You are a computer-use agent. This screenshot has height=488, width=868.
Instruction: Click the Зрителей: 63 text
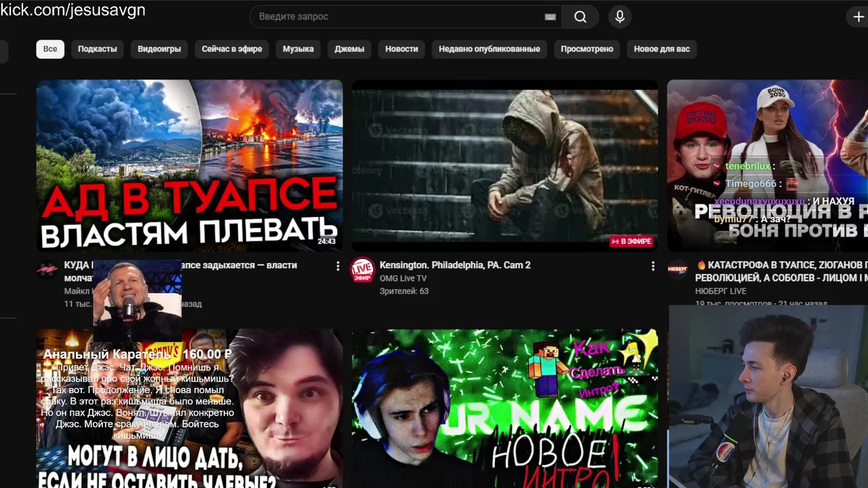point(404,291)
